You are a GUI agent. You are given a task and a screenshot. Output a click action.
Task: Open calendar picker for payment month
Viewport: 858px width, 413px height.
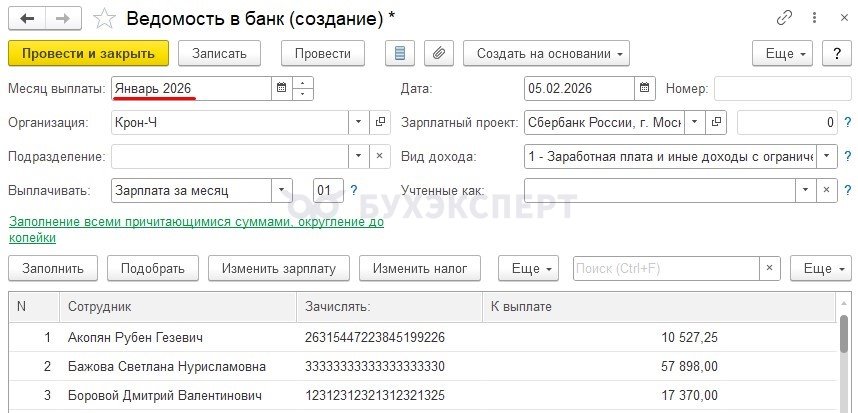pos(281,88)
